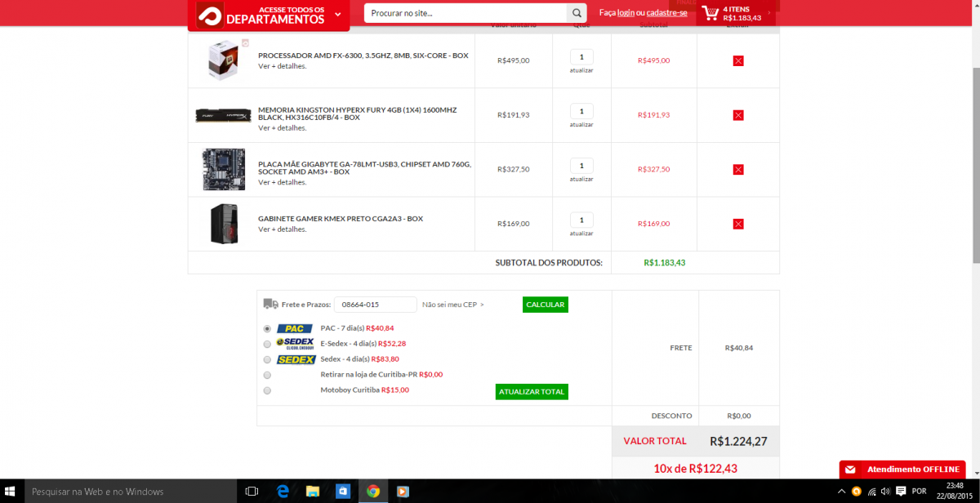Open the Wi-Fi network tray icon
This screenshot has height=503, width=980.
pos(871,492)
